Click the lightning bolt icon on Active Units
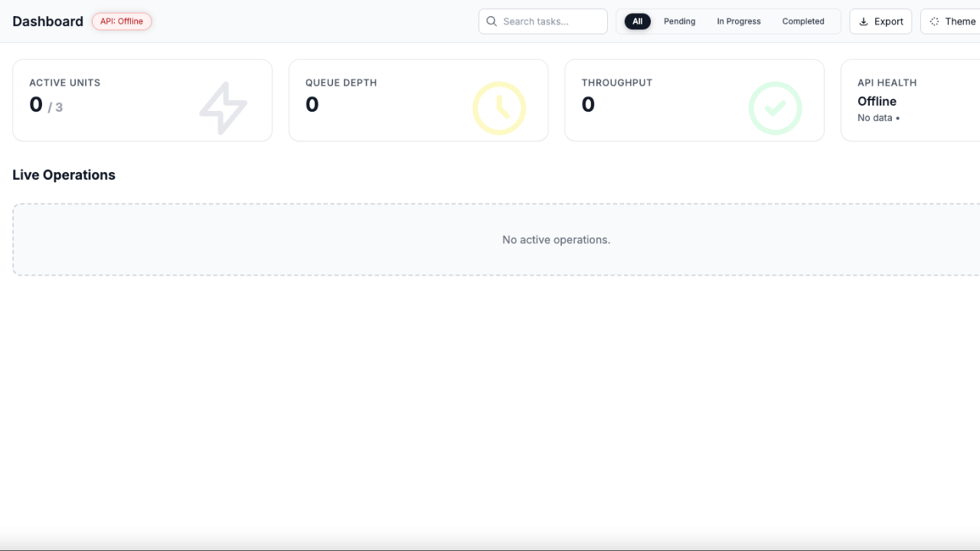 tap(224, 109)
